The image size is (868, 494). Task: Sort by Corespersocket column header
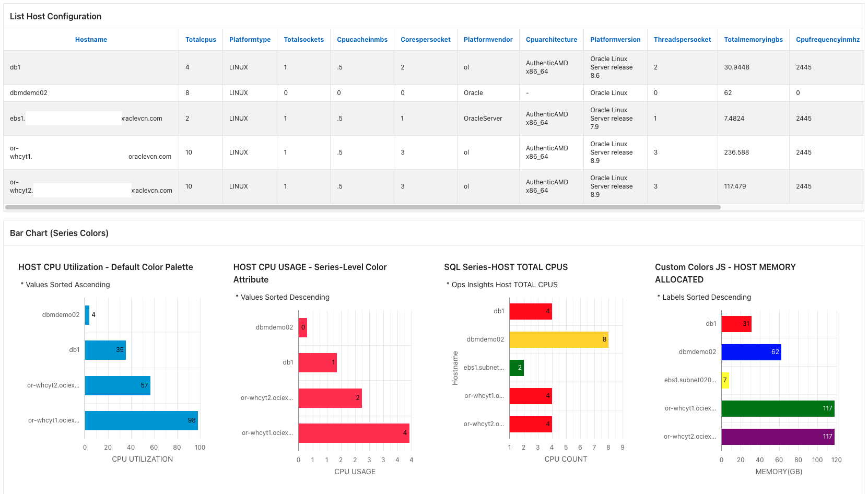(425, 40)
